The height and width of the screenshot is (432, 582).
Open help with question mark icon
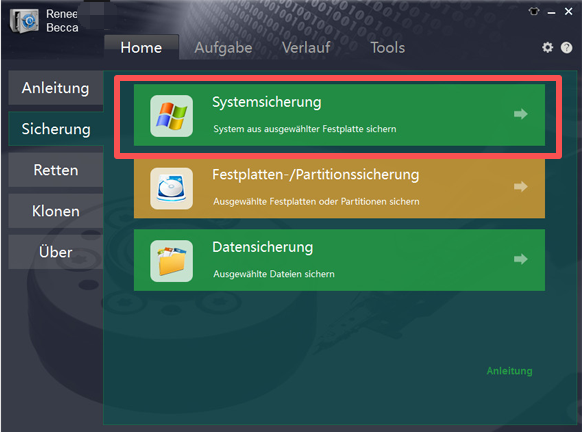coord(566,48)
